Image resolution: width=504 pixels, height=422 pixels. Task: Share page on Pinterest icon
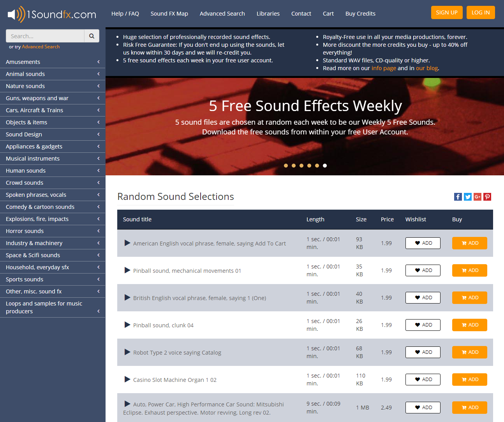coord(487,197)
